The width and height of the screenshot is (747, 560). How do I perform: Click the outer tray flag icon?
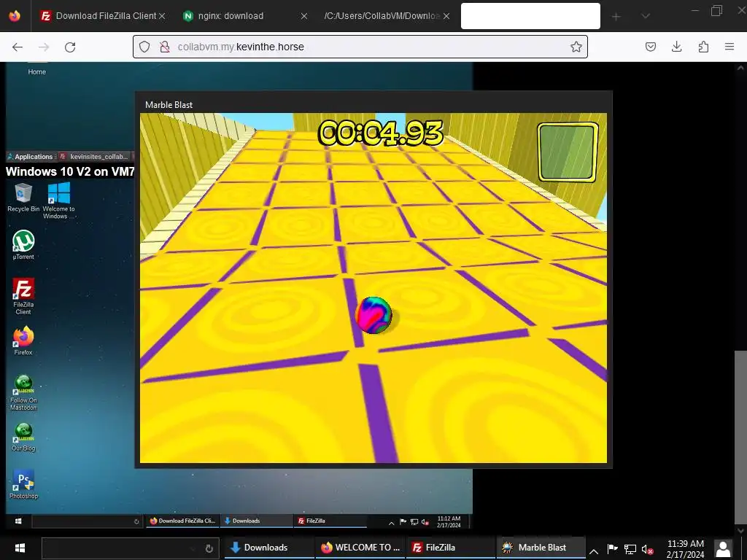(613, 549)
